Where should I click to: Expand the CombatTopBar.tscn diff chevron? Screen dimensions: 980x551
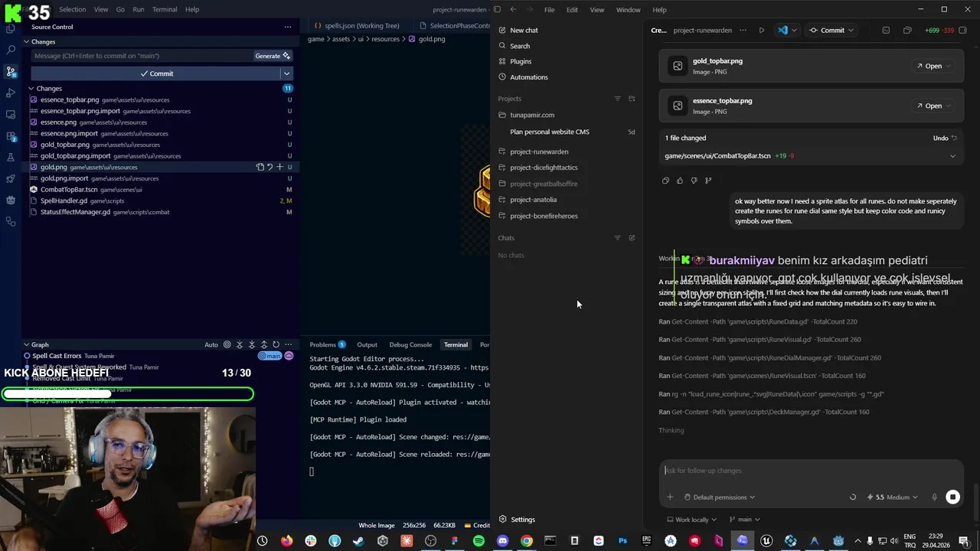pos(952,156)
